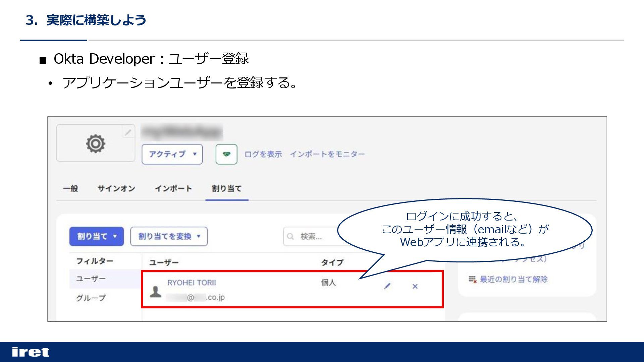Screen dimensions: 644x362
Task: Click the ログを表示 link
Action: pos(263,154)
